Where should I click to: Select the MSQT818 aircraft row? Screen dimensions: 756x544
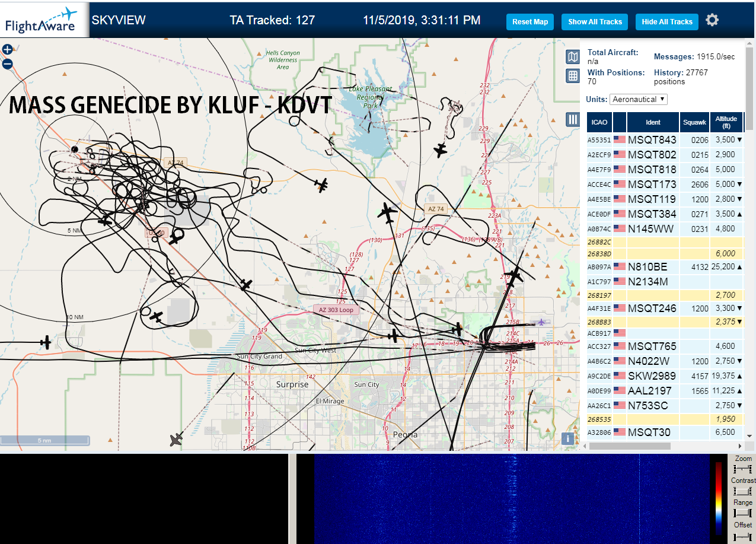(x=665, y=169)
